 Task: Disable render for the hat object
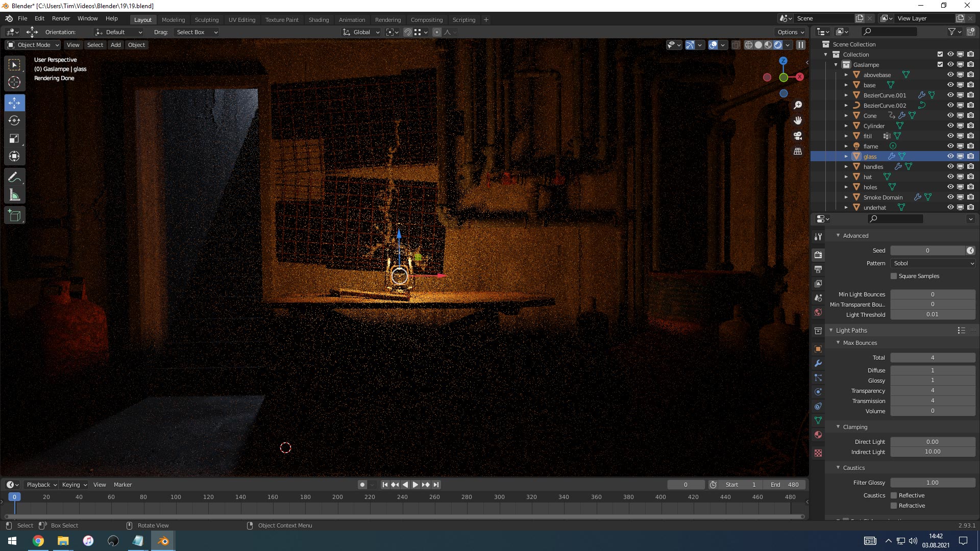970,177
